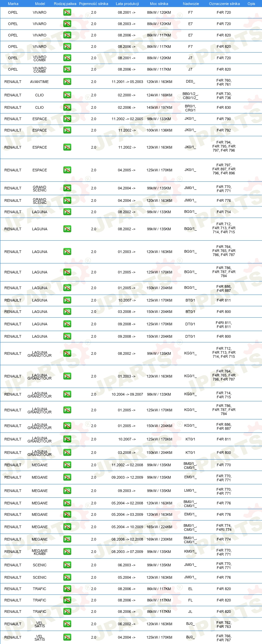The image size is (262, 644).
Task: Click the fuel icon for Laguna Grandtour KT0/1 F4R 800
Action: tap(67, 453)
